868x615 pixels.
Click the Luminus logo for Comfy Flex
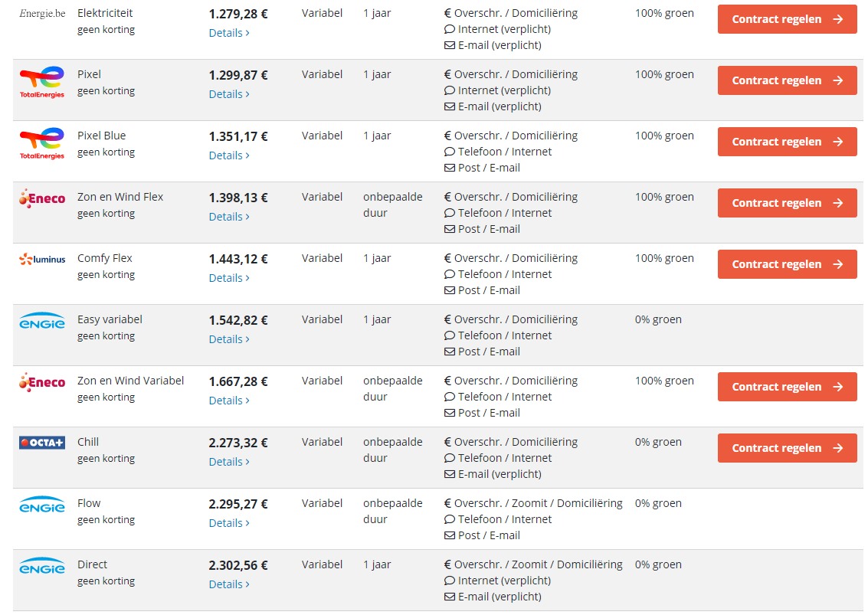[42, 260]
